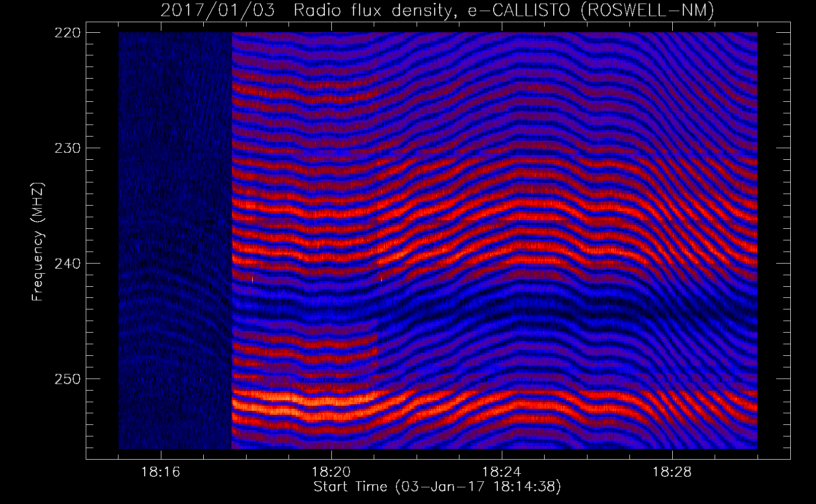Click the 18:28 time tick label
The width and height of the screenshot is (816, 504).
pos(672,472)
